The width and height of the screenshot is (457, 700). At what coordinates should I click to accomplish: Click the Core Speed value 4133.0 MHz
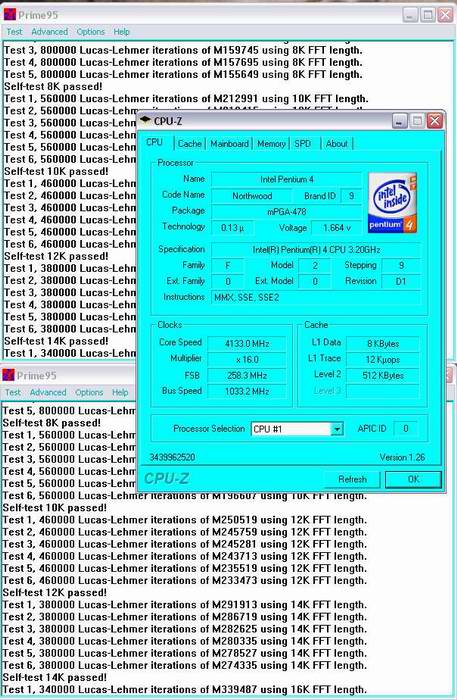pos(247,344)
